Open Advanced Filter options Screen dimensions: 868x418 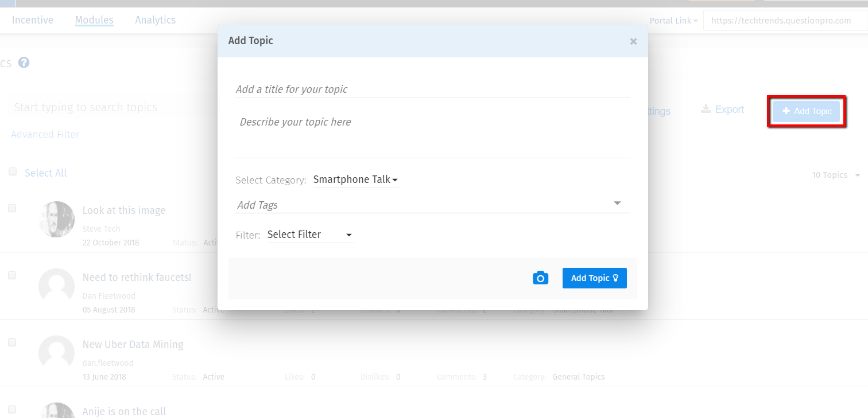tap(45, 134)
